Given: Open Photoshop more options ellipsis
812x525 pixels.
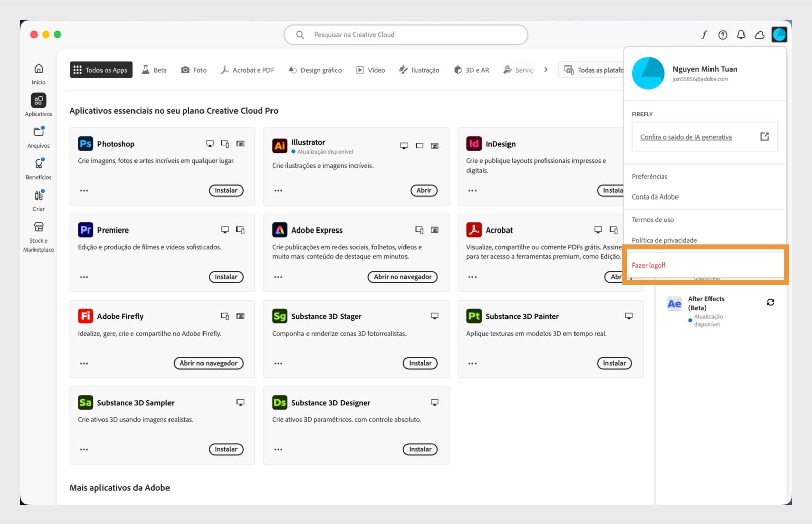Looking at the screenshot, I should coord(84,191).
